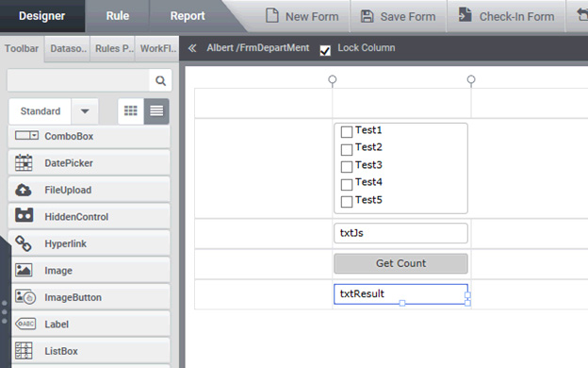The image size is (588, 368).
Task: Click the Test3 option label
Action: click(x=368, y=165)
